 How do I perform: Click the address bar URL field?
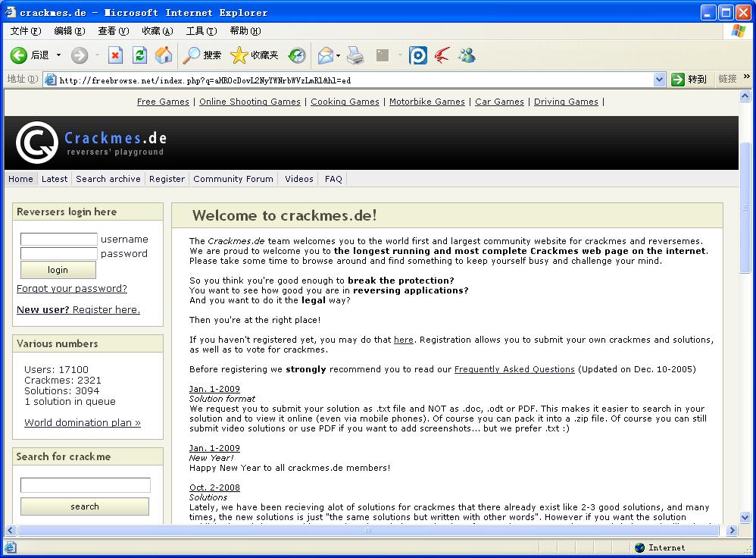click(356, 80)
